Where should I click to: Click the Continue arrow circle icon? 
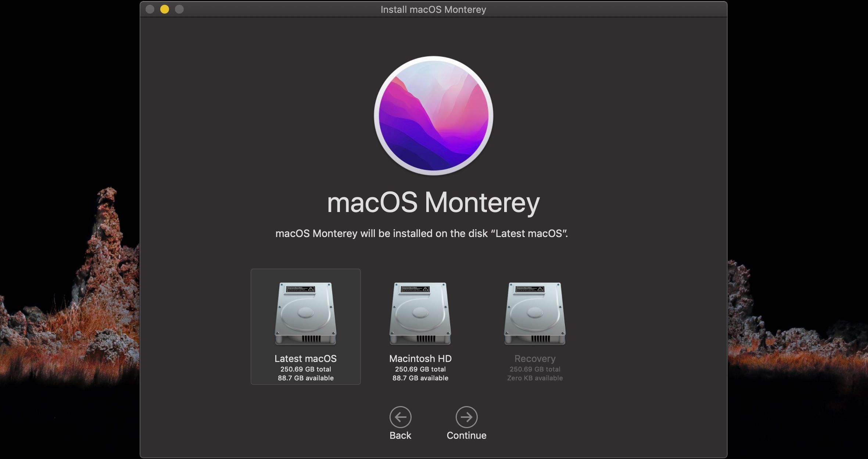tap(466, 417)
